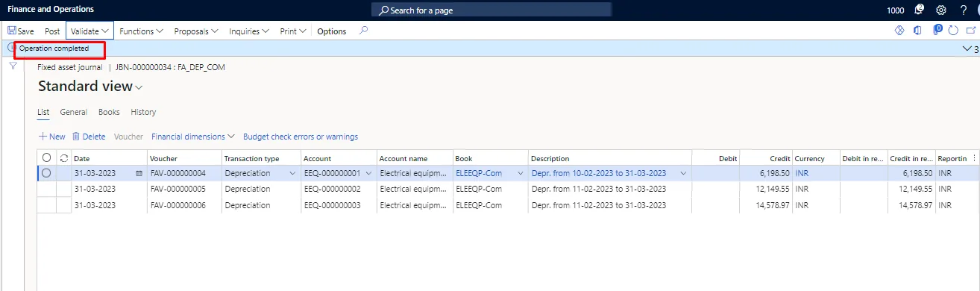Open in Microsoft Office icon
The width and height of the screenshot is (980, 291).
tap(917, 31)
